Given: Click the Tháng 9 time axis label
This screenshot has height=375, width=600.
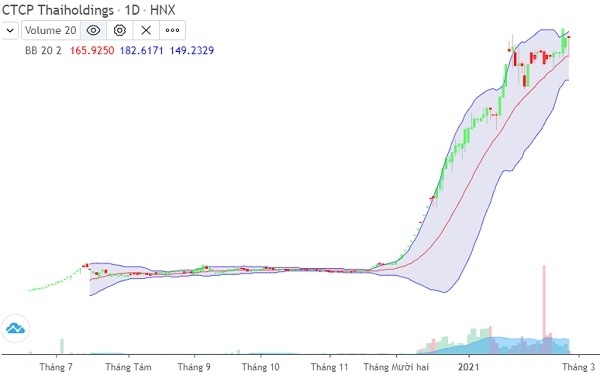Looking at the screenshot, I should [x=194, y=367].
